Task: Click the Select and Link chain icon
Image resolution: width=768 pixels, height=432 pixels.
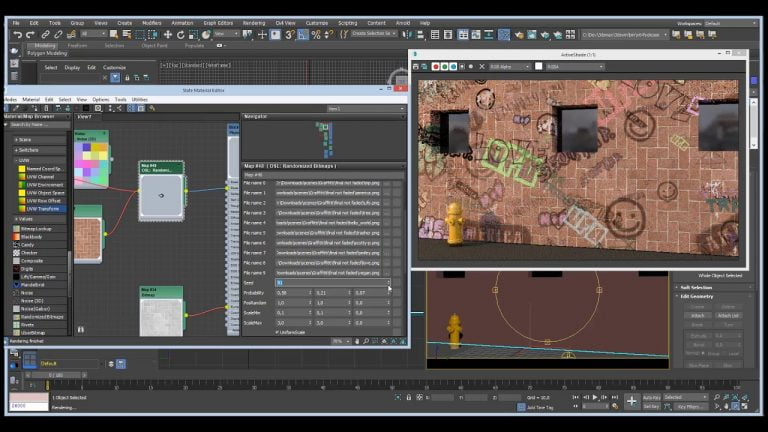Action: [x=46, y=34]
